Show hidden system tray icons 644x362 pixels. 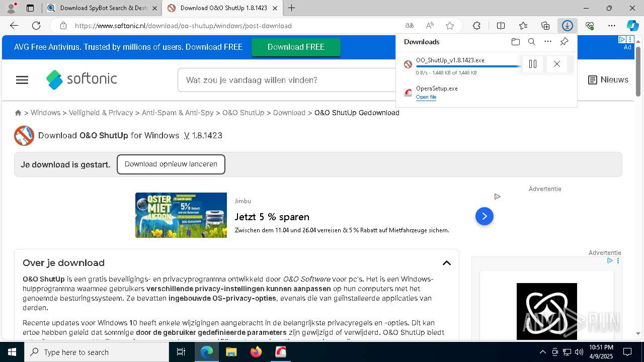542,352
